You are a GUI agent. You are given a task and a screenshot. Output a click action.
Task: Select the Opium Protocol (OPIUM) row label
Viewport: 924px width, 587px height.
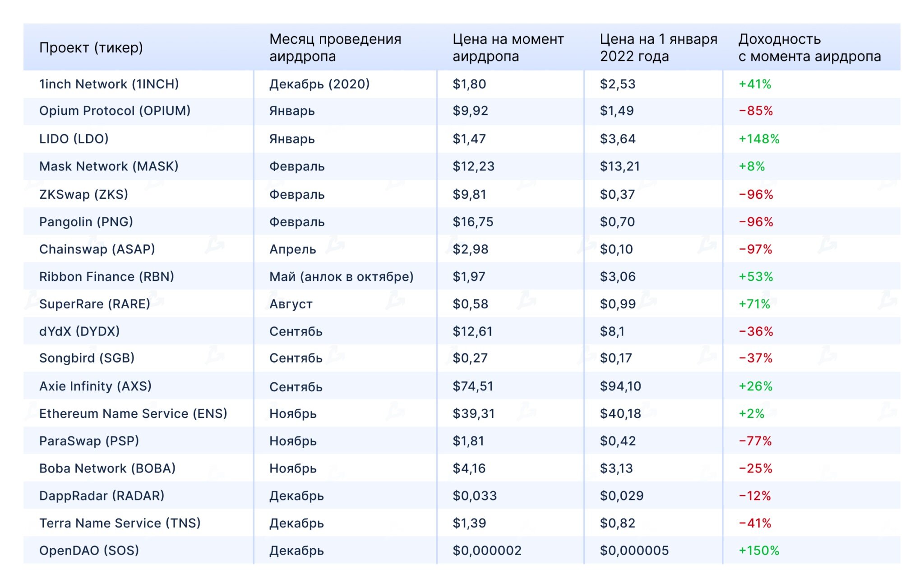click(x=115, y=111)
